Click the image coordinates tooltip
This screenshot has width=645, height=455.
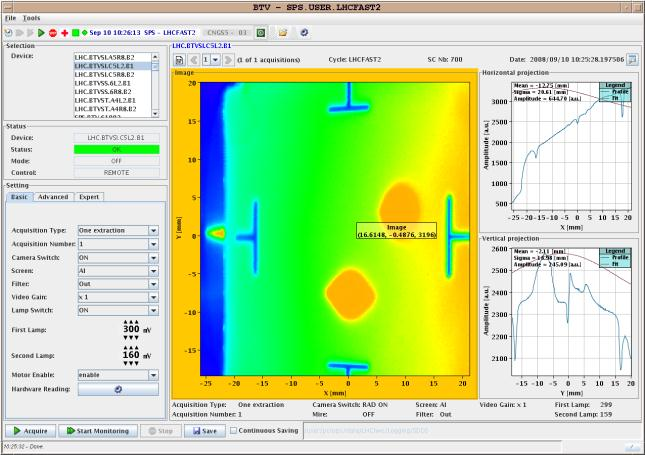coord(396,230)
